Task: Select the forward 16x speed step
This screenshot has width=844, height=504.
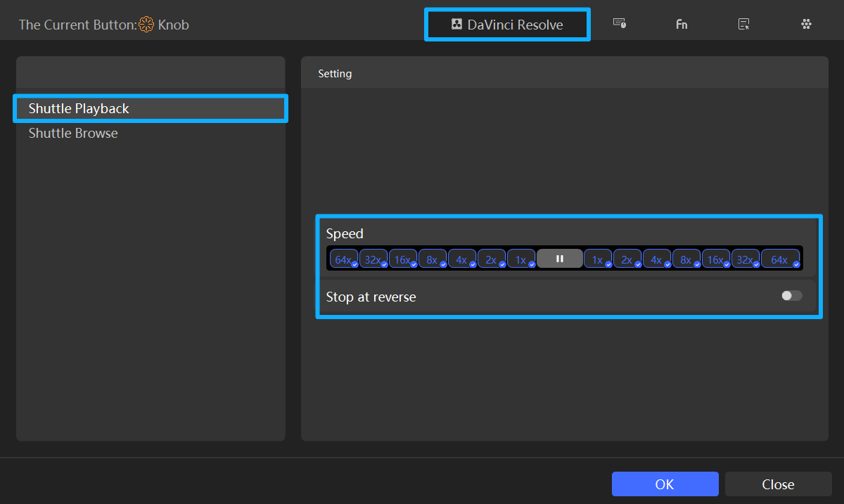Action: pos(715,258)
